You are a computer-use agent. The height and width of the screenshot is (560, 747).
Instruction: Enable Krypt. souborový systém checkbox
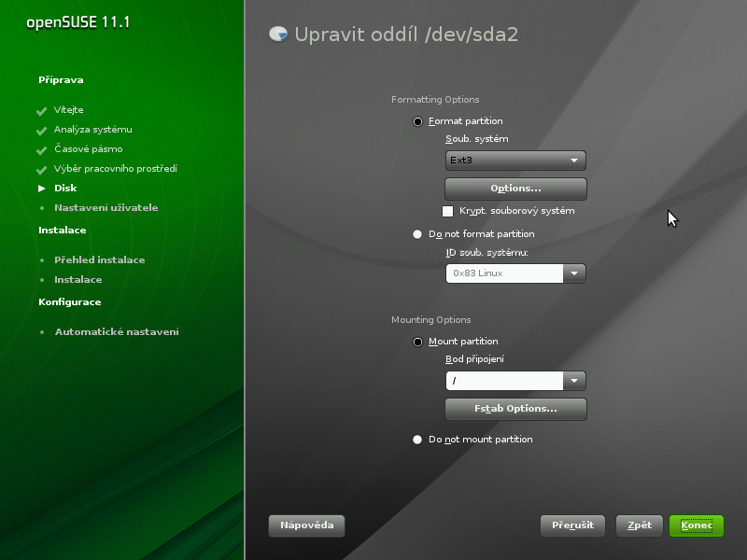click(448, 211)
